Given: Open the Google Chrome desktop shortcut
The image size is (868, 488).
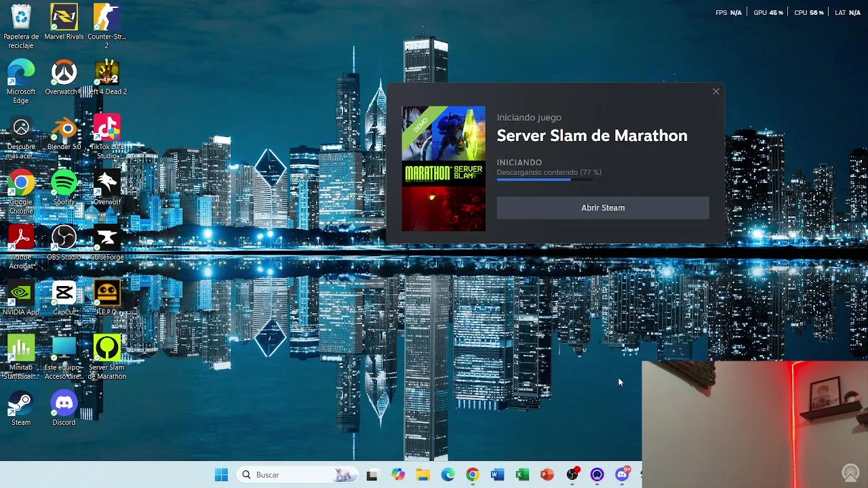Looking at the screenshot, I should 21,192.
